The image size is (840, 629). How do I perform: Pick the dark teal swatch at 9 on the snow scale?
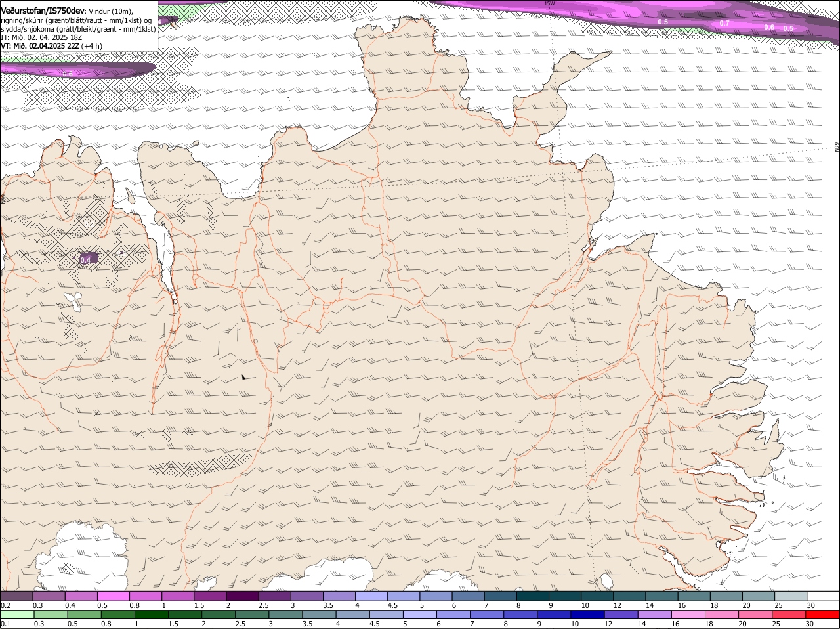click(564, 596)
